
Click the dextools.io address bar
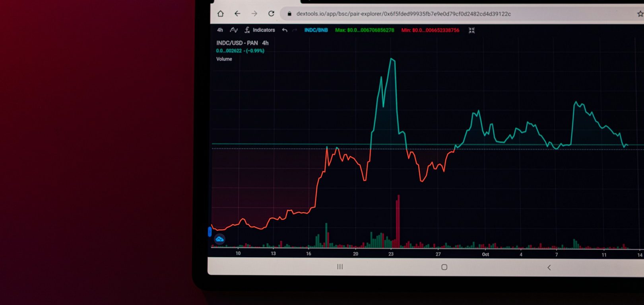point(403,14)
